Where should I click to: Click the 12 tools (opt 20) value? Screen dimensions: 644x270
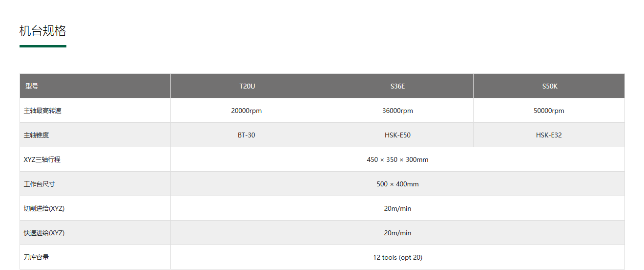click(397, 257)
